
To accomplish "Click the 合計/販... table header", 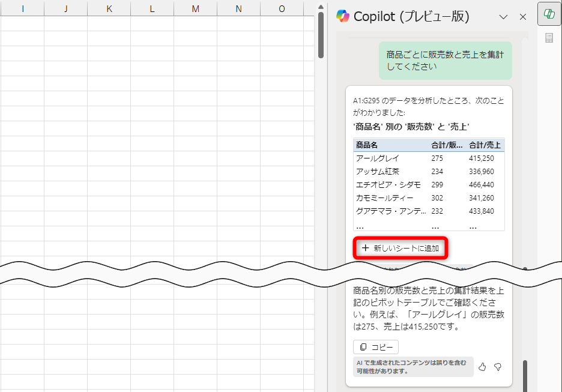I will (x=447, y=145).
